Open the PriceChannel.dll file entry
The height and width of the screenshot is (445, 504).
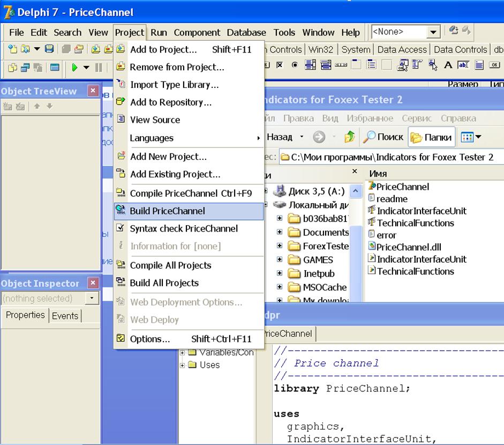[x=409, y=247]
